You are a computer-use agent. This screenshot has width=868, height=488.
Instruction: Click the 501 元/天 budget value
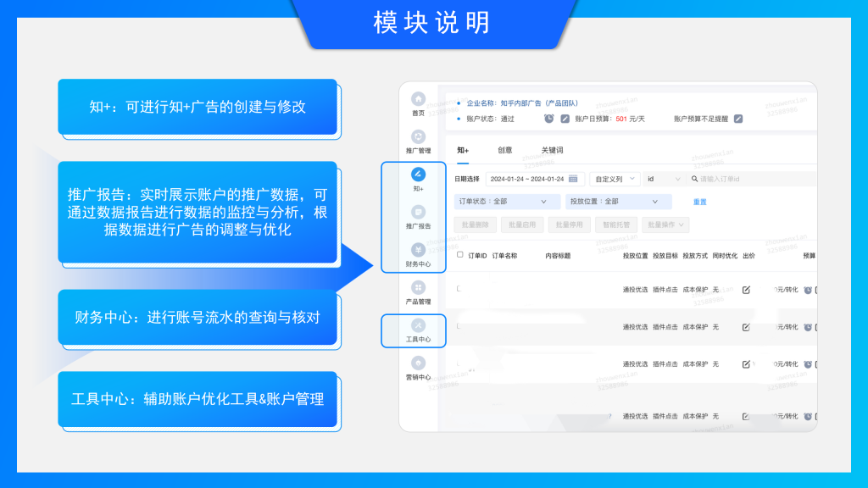pyautogui.click(x=630, y=119)
